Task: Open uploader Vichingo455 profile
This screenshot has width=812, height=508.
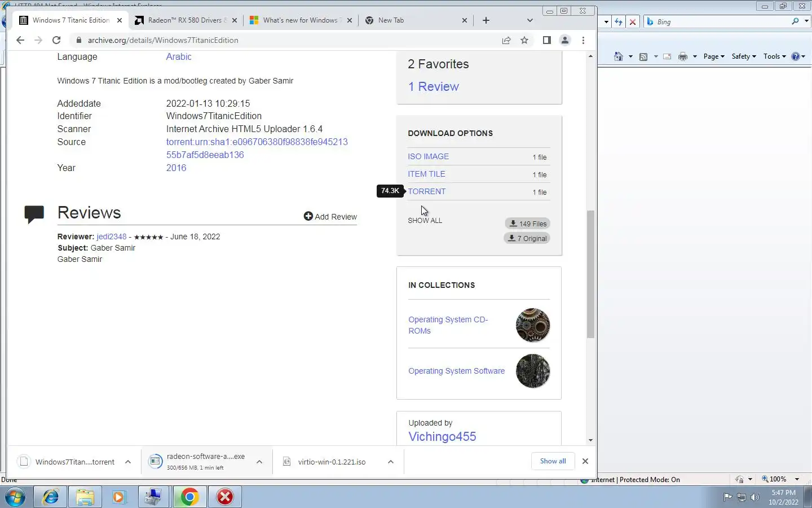Action: point(442,436)
